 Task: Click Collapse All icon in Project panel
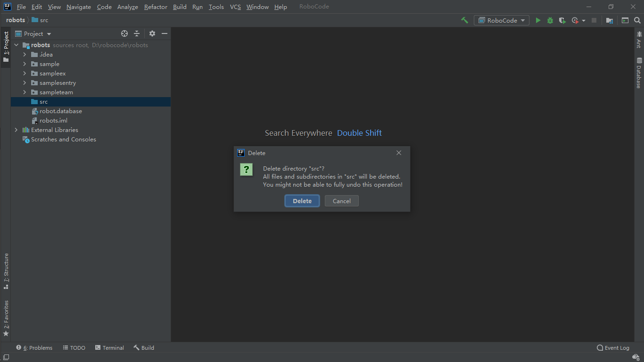coord(137,33)
